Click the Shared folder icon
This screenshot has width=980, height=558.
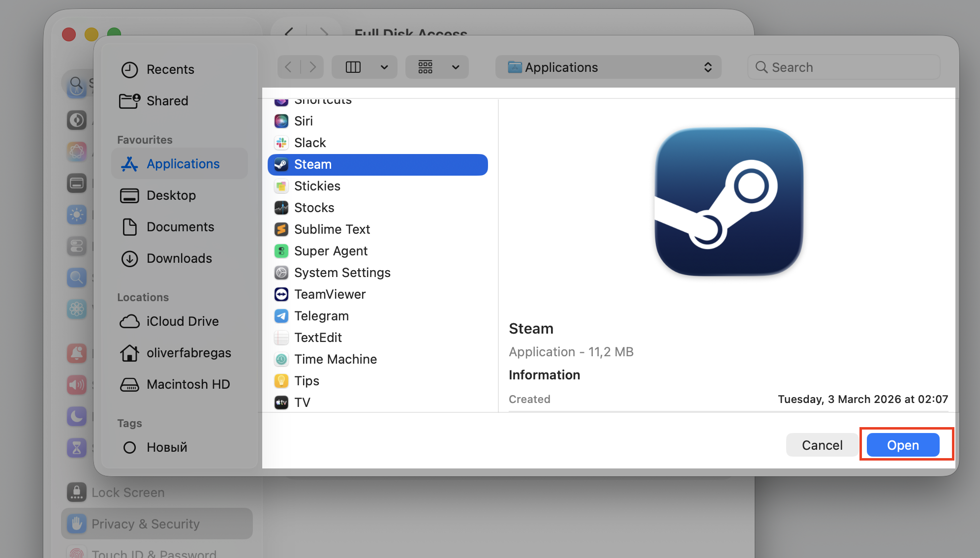(x=129, y=101)
